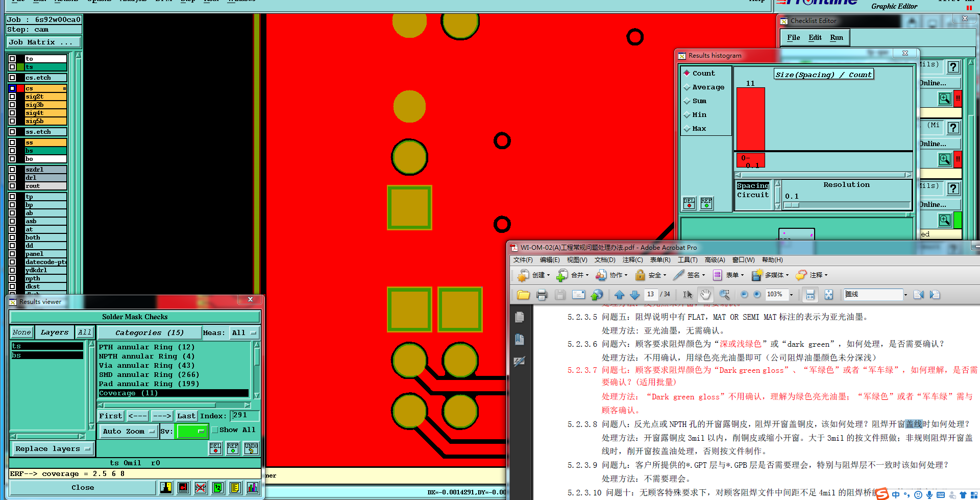Click the fit-width scrolling icon

click(810, 295)
